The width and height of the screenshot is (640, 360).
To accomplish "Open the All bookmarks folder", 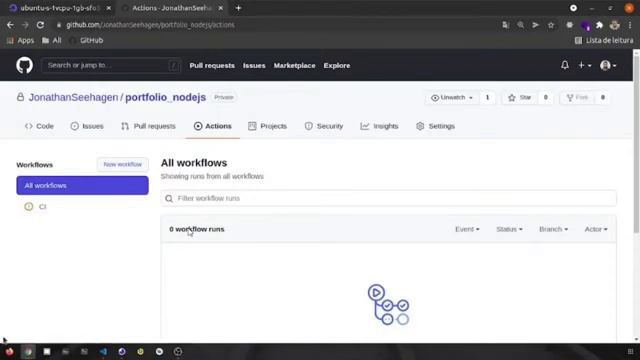I will (52, 40).
